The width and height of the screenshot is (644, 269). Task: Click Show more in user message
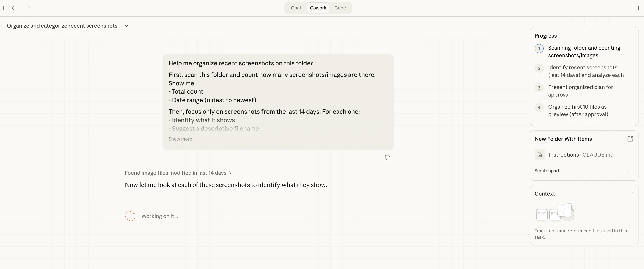point(180,139)
